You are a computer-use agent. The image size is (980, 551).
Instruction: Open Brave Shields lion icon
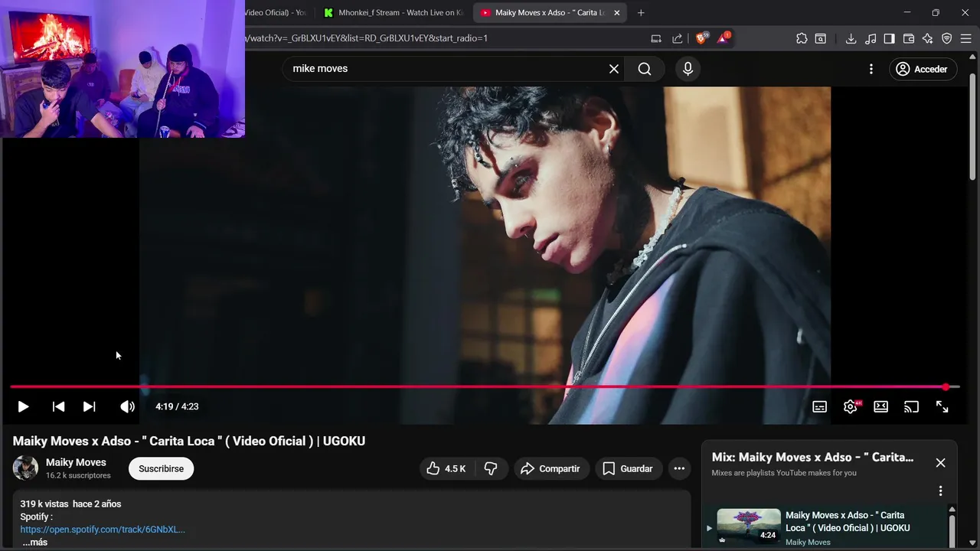coord(701,38)
